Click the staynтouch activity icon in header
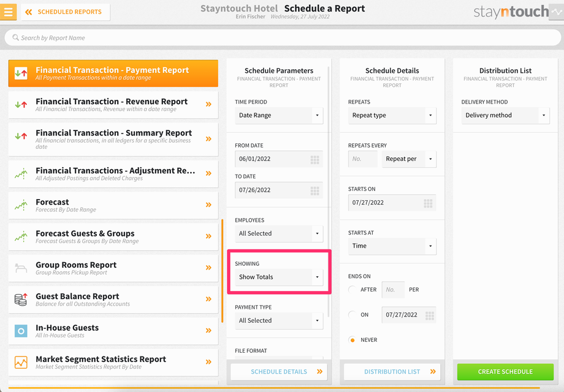The height and width of the screenshot is (392, 564). [x=556, y=12]
